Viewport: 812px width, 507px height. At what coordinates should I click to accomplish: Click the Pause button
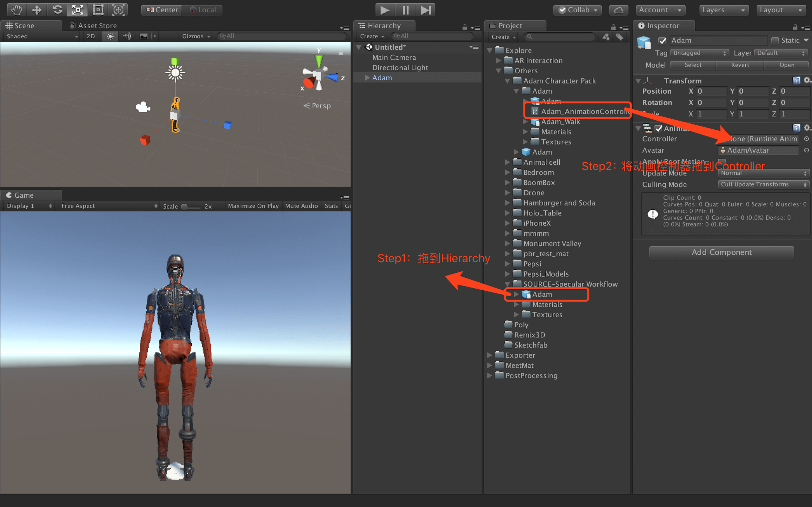tap(405, 10)
